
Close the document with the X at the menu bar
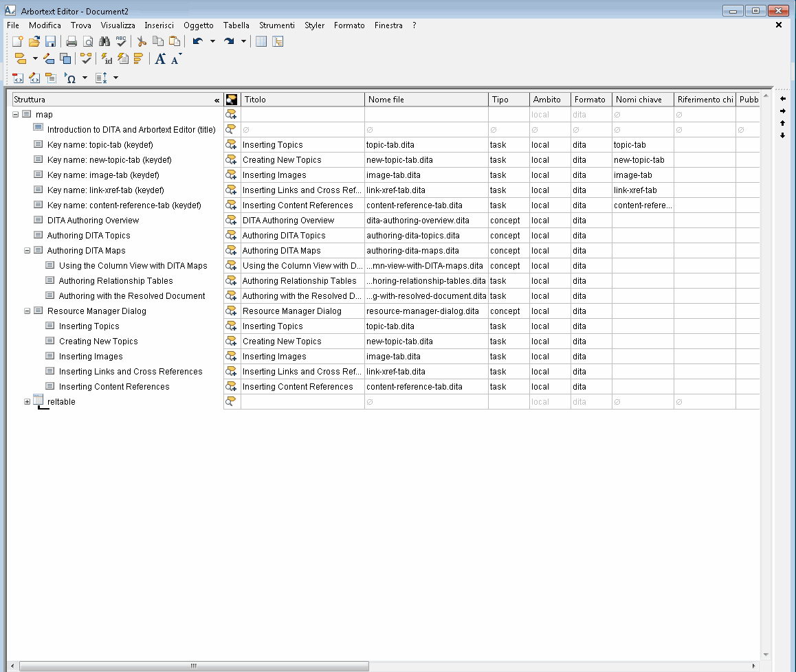click(x=779, y=25)
